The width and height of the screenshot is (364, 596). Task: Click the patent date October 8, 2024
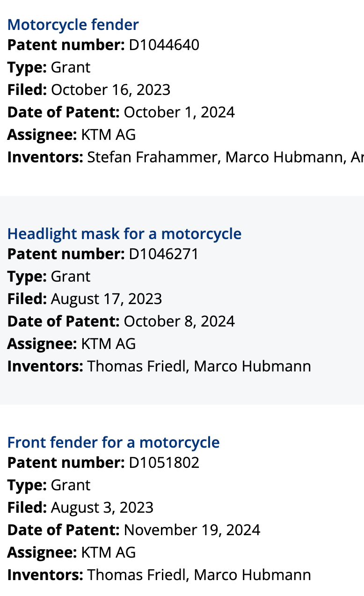179,321
